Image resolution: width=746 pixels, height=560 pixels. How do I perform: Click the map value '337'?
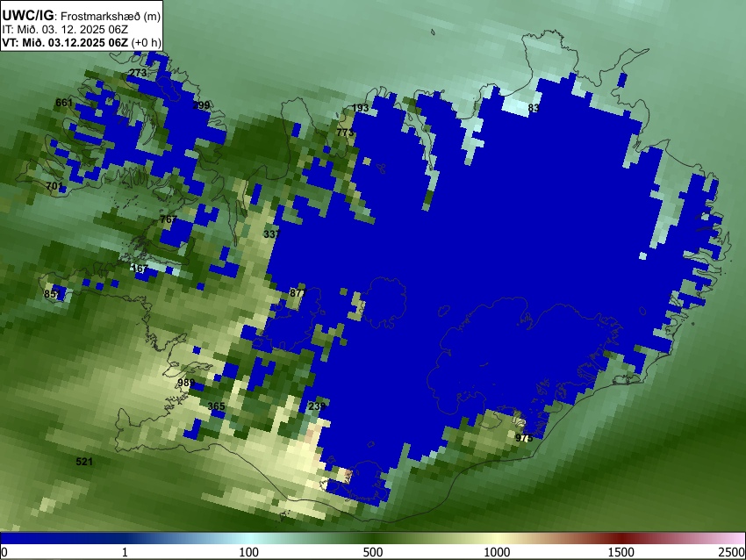(272, 233)
